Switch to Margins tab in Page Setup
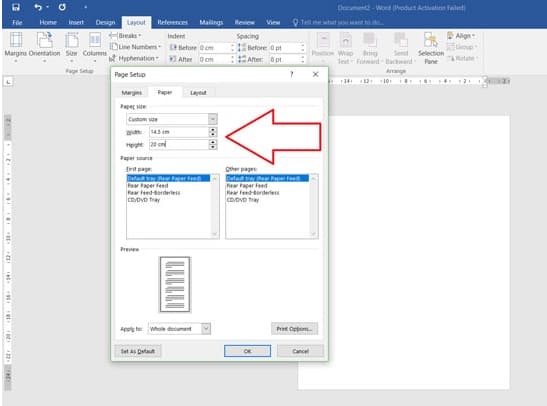547x406 pixels. [x=132, y=92]
